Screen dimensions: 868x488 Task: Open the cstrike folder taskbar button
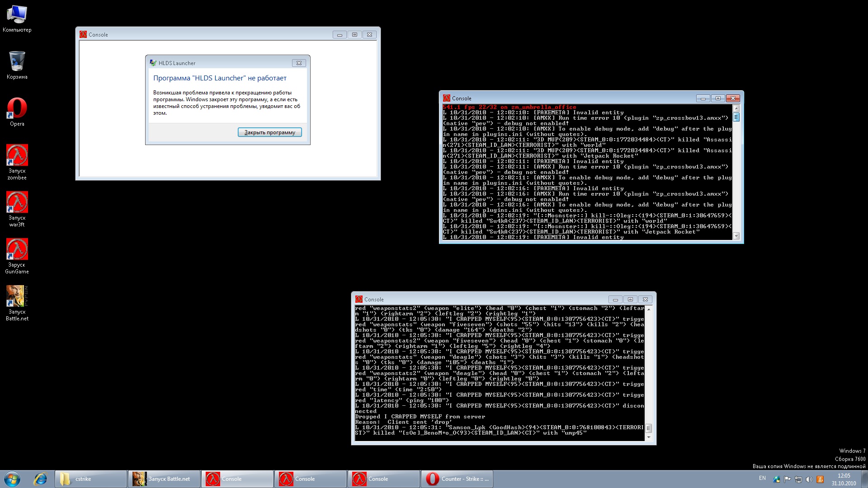tap(91, 479)
